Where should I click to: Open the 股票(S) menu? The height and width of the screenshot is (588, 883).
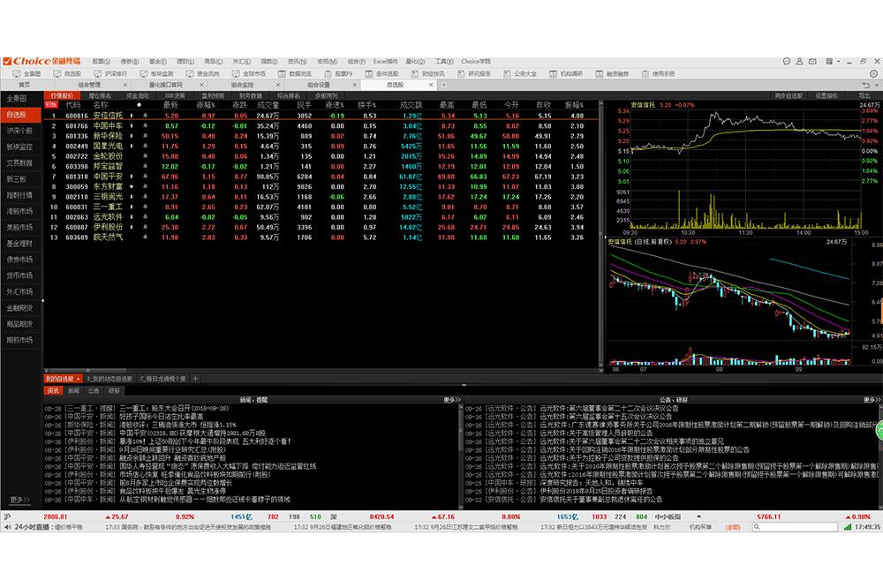pyautogui.click(x=102, y=62)
